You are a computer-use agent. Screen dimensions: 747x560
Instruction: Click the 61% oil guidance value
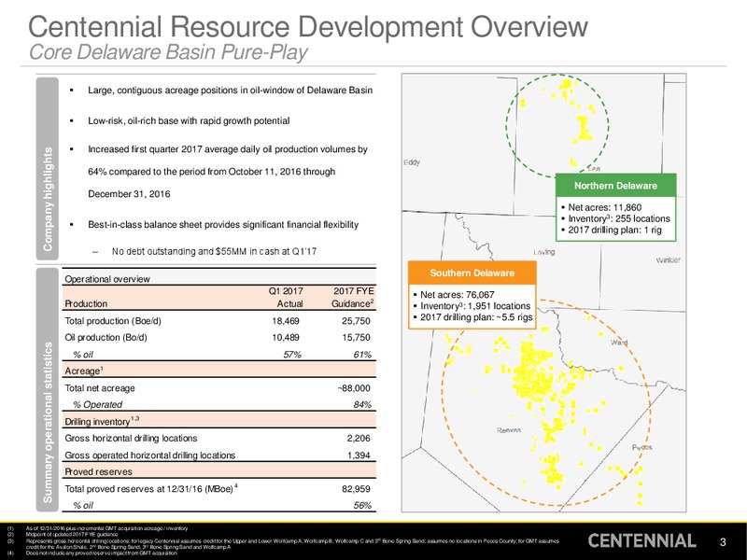pos(362,355)
